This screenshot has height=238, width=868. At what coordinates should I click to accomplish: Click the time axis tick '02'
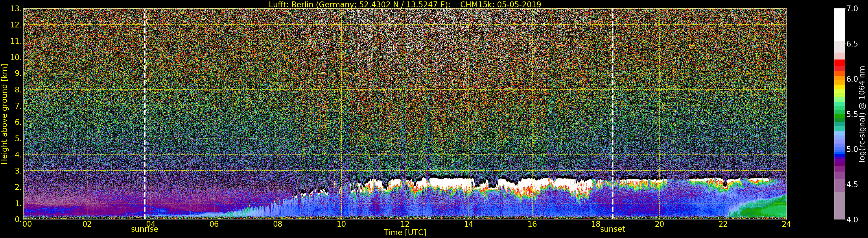tap(87, 224)
